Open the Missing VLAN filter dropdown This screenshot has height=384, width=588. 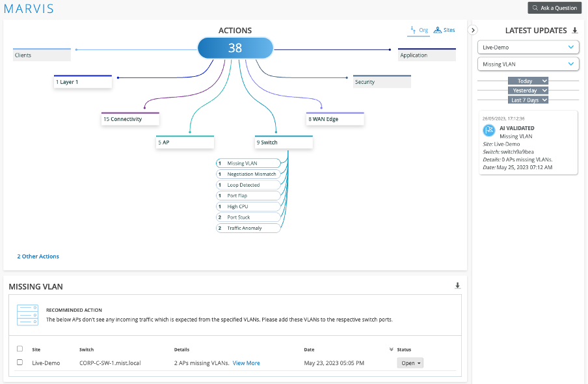click(x=528, y=64)
